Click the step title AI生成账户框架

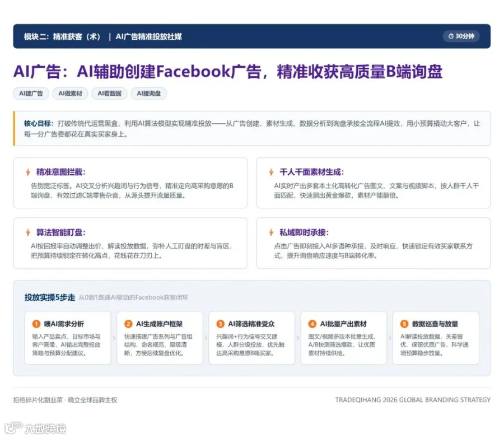(x=159, y=324)
